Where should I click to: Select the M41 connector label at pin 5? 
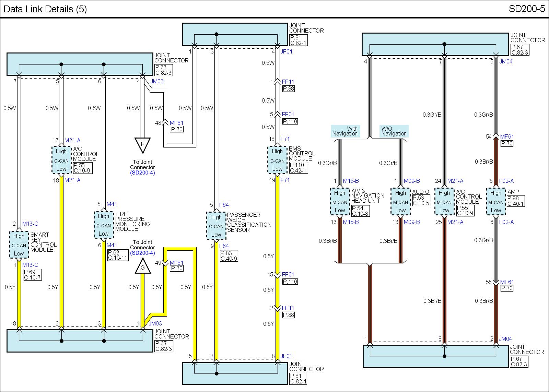tap(112, 204)
